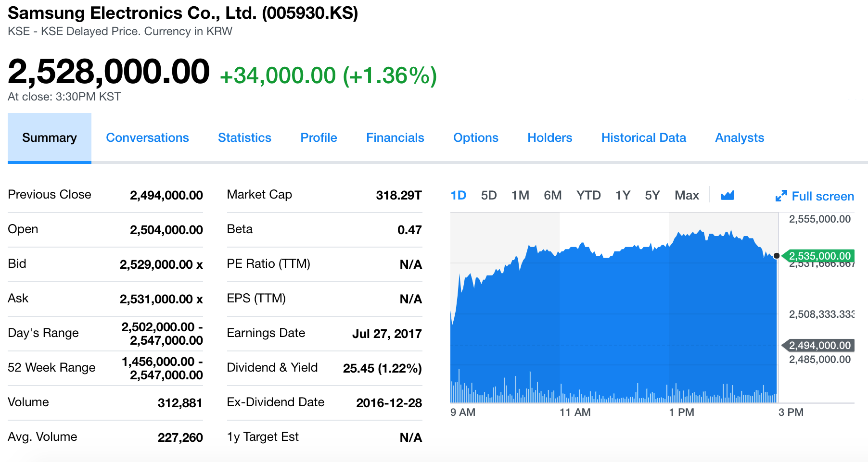Switch to the Financials tab

click(x=395, y=137)
